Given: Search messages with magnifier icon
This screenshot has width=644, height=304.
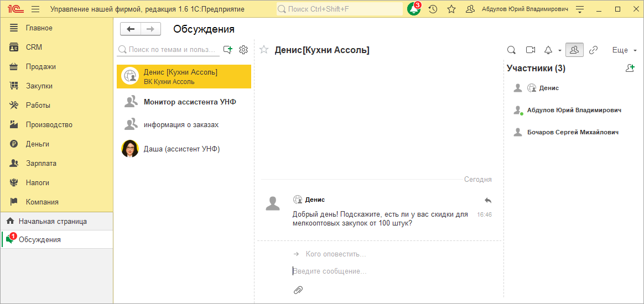Looking at the screenshot, I should (511, 50).
